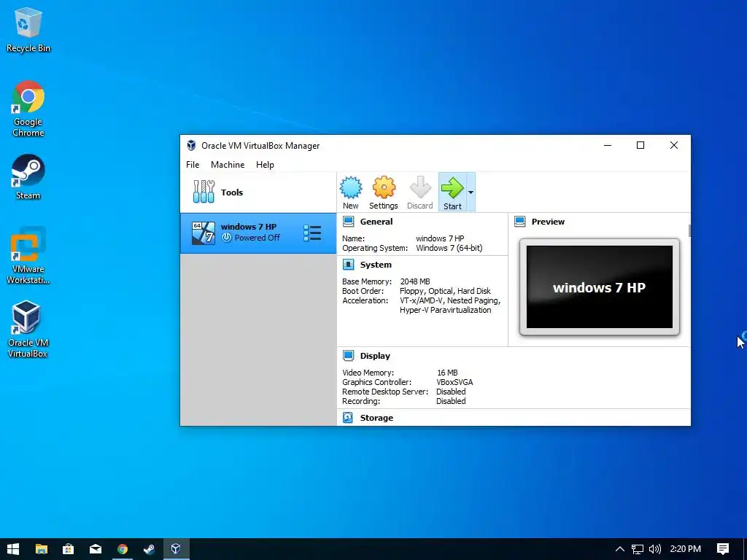The height and width of the screenshot is (560, 747).
Task: Open the Action Center notifications icon
Action: coord(723,549)
